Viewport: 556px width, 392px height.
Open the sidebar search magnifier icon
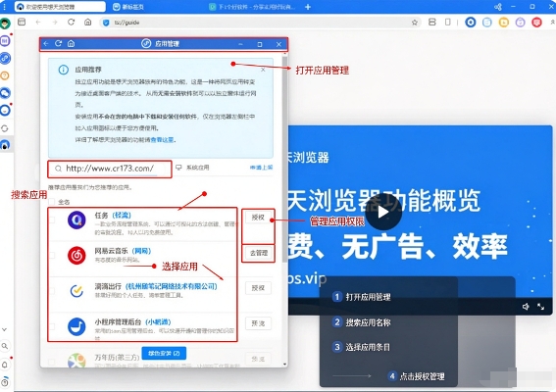[5, 346]
